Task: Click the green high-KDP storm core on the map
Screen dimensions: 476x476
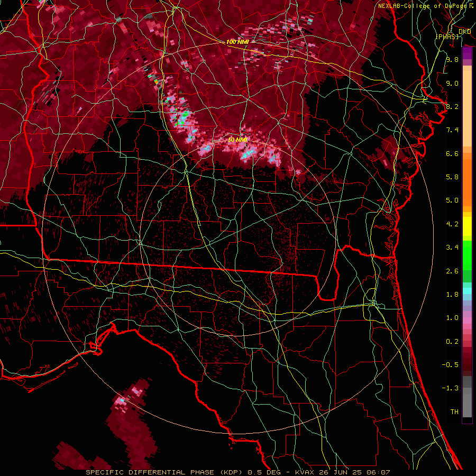Action: tap(183, 118)
